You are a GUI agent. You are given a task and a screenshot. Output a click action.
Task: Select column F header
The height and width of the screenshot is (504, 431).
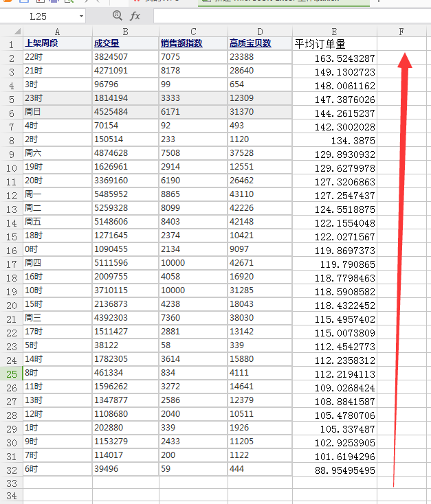click(x=401, y=31)
